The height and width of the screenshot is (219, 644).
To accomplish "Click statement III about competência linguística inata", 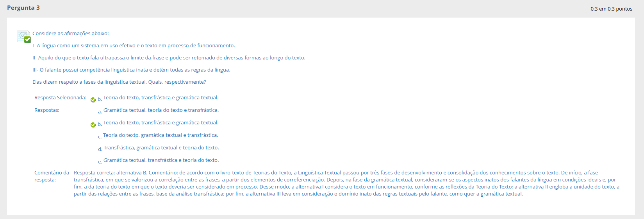I will pyautogui.click(x=131, y=70).
